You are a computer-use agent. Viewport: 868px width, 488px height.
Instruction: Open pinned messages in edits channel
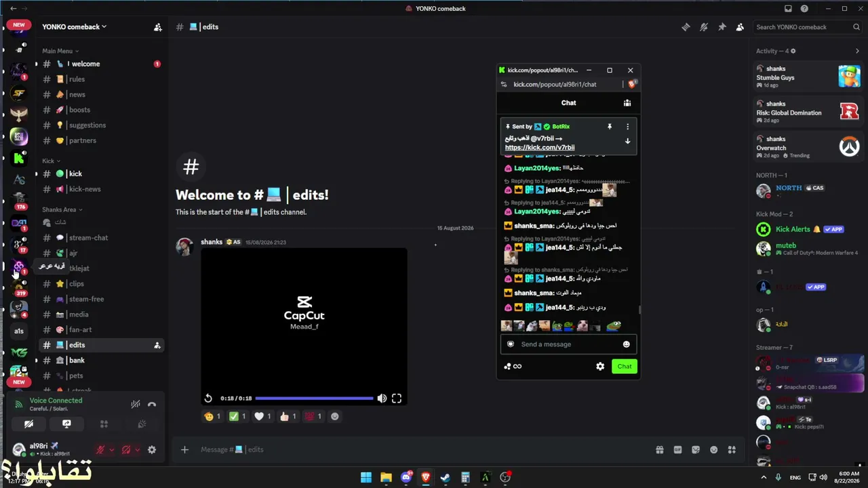(722, 27)
